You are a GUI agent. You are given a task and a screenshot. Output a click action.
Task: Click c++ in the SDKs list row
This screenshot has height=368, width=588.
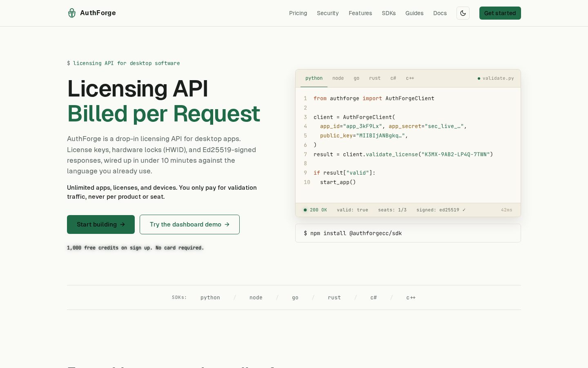[411, 298]
